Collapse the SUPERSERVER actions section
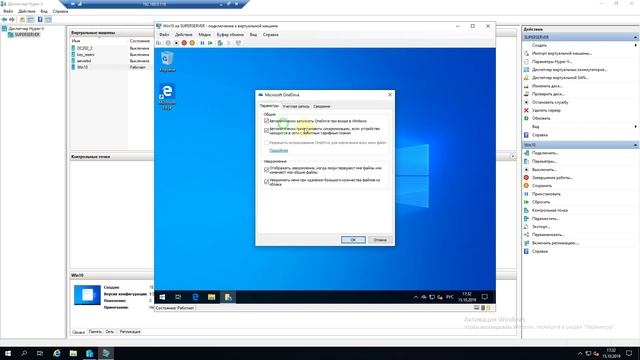The image size is (640, 360). tap(636, 37)
